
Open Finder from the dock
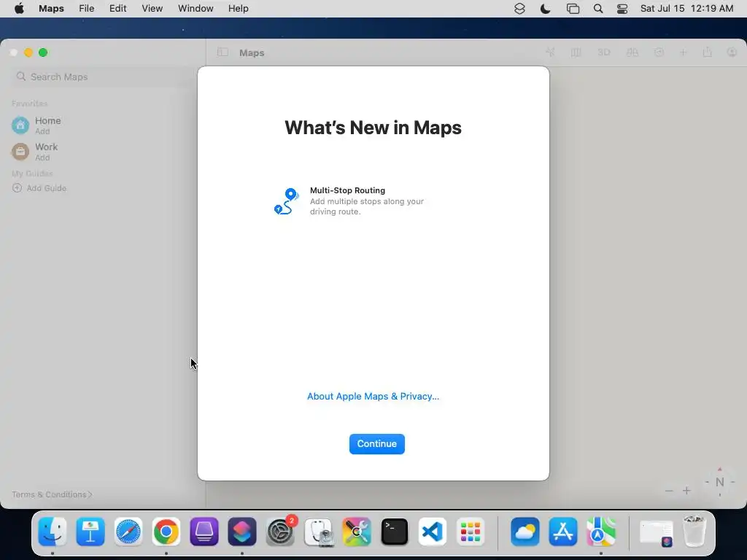click(53, 532)
